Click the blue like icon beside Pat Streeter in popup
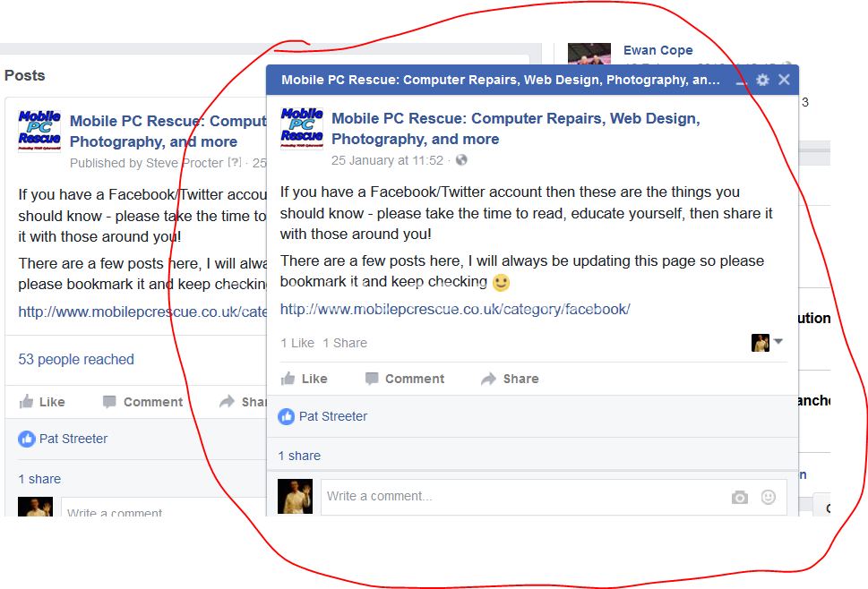The height and width of the screenshot is (589, 868). [286, 416]
